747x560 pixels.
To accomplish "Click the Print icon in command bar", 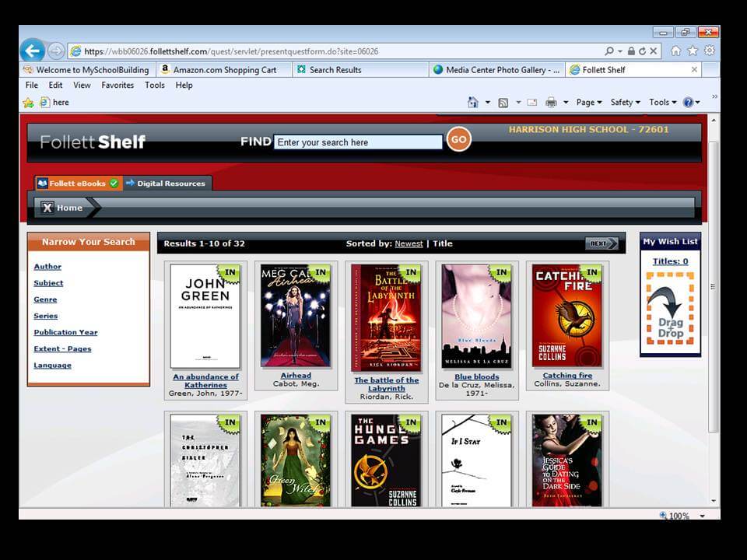I will 551,103.
